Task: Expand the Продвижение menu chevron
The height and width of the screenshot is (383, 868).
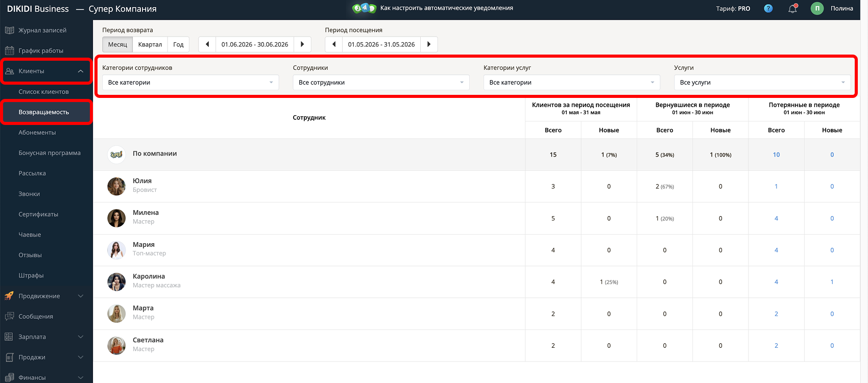Action: tap(81, 296)
